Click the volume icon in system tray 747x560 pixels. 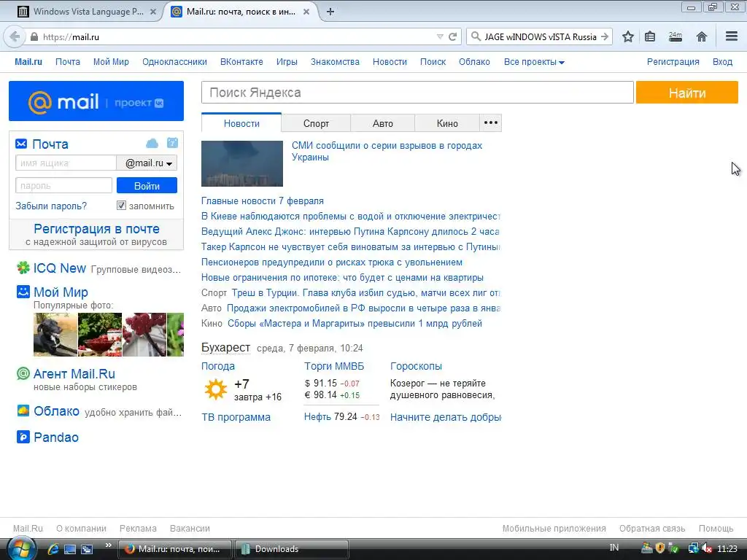point(706,548)
